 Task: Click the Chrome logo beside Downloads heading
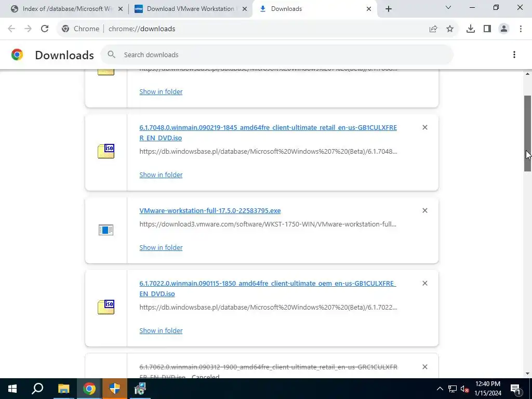point(17,55)
